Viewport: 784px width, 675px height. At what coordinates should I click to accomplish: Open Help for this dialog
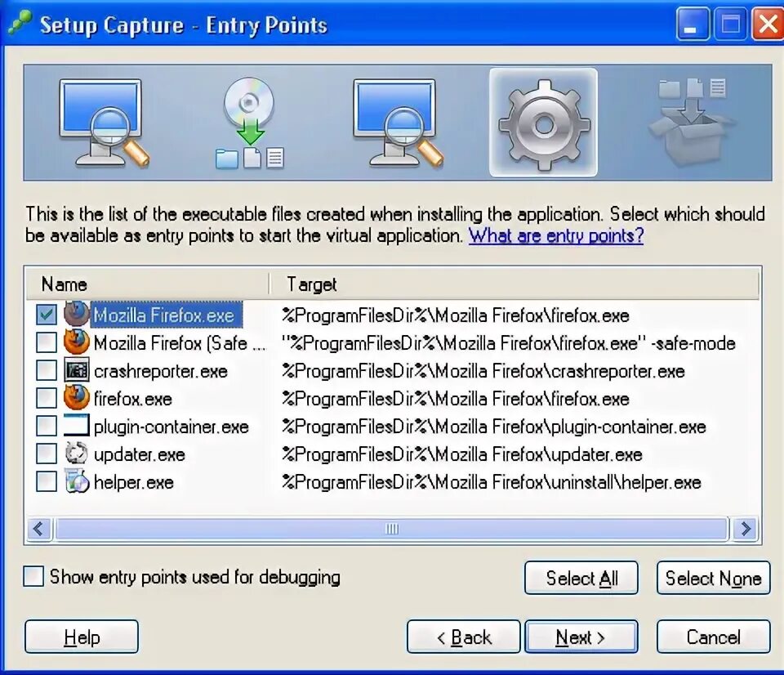[x=82, y=637]
